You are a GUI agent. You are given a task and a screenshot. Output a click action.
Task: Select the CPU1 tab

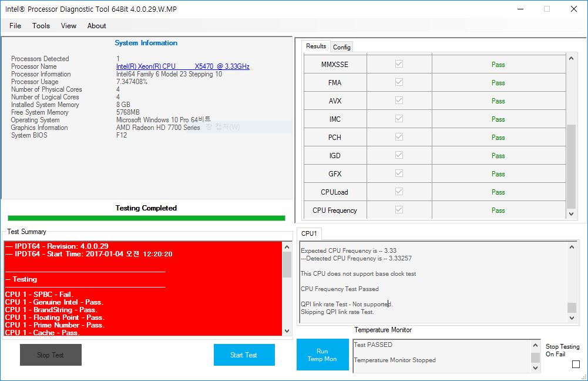tap(309, 233)
